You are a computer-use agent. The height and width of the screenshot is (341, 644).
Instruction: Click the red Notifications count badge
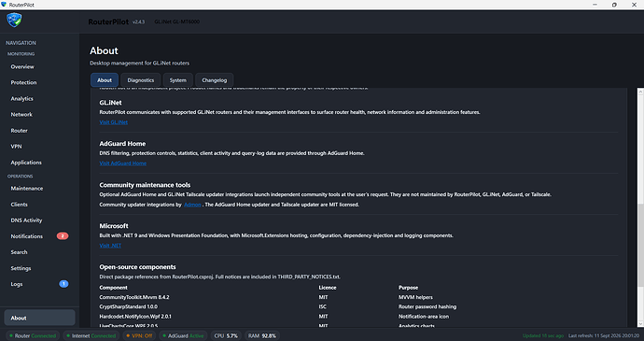coord(63,236)
